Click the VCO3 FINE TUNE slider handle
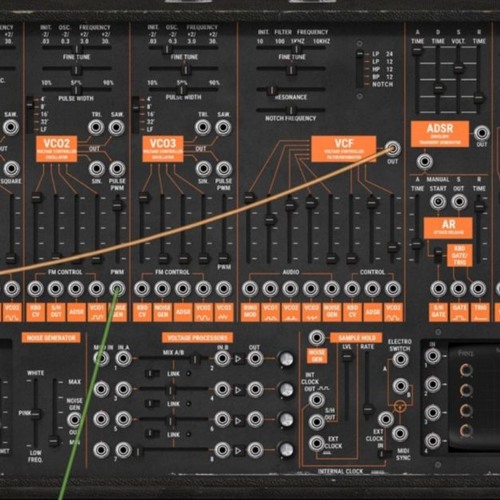 pos(185,70)
